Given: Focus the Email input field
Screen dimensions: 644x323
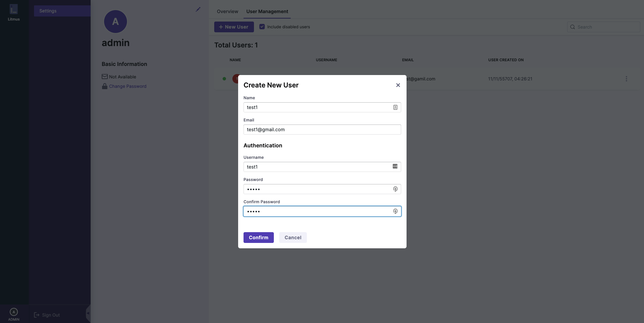Looking at the screenshot, I should 322,130.
